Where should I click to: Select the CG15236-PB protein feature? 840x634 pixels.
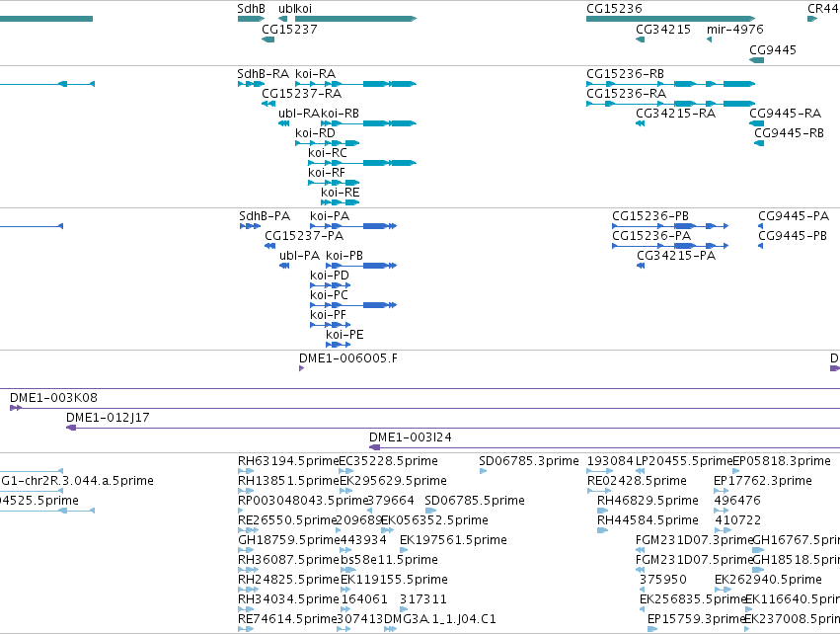click(x=670, y=226)
